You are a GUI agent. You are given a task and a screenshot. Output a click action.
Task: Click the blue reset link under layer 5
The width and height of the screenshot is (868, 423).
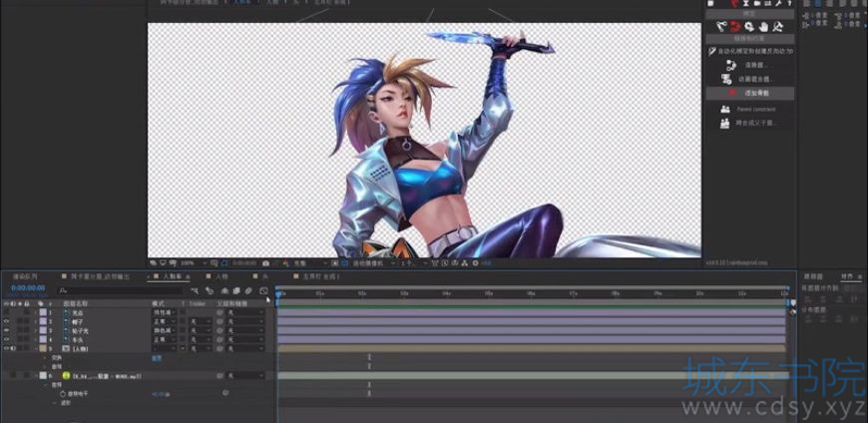(x=157, y=358)
